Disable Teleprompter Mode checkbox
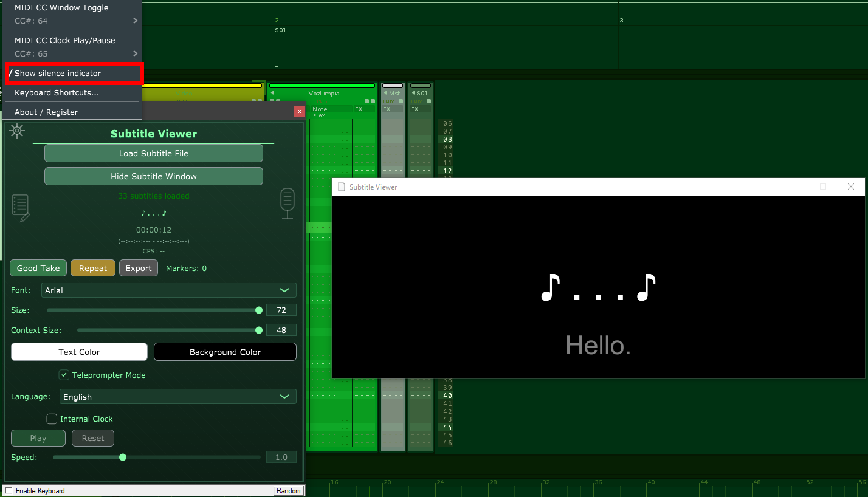The height and width of the screenshot is (497, 868). (64, 375)
